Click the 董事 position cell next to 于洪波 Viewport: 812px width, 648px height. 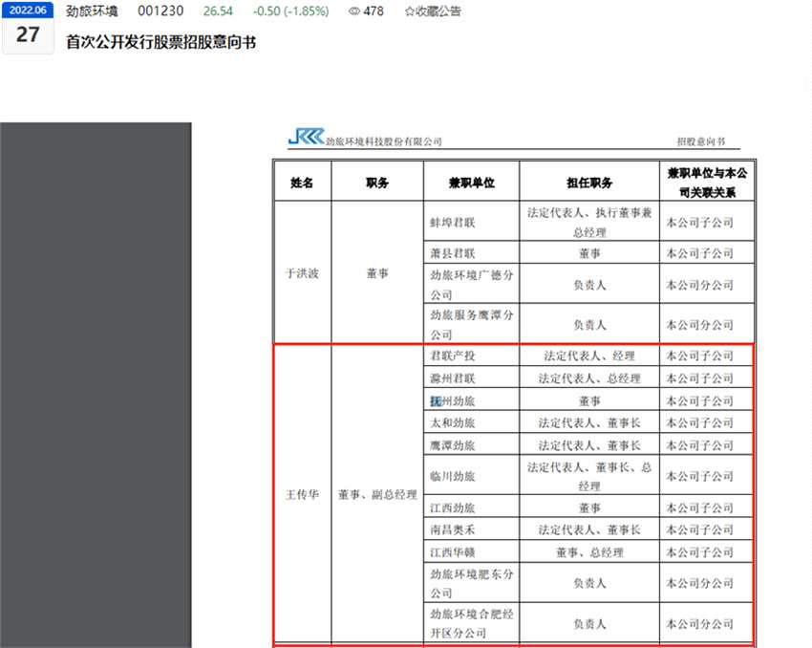377,273
